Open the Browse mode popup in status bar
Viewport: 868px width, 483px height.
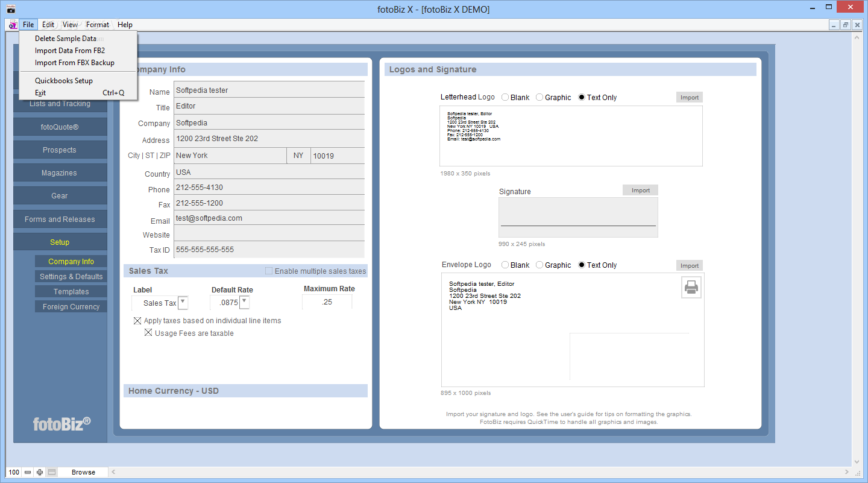point(83,472)
